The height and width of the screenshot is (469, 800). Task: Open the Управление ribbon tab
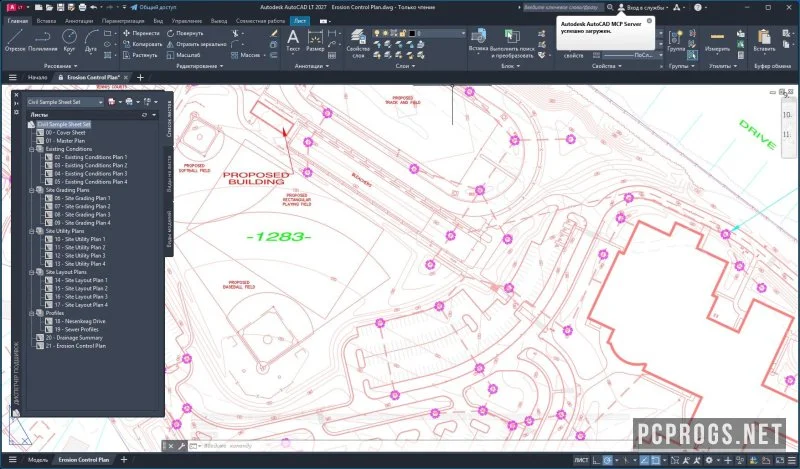(x=187, y=21)
